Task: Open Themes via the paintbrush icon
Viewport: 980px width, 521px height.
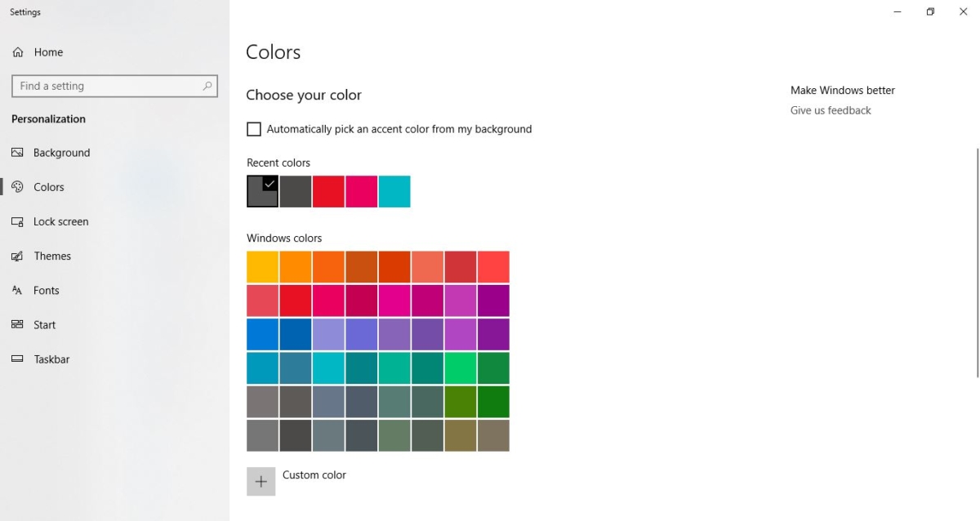Action: click(x=17, y=256)
